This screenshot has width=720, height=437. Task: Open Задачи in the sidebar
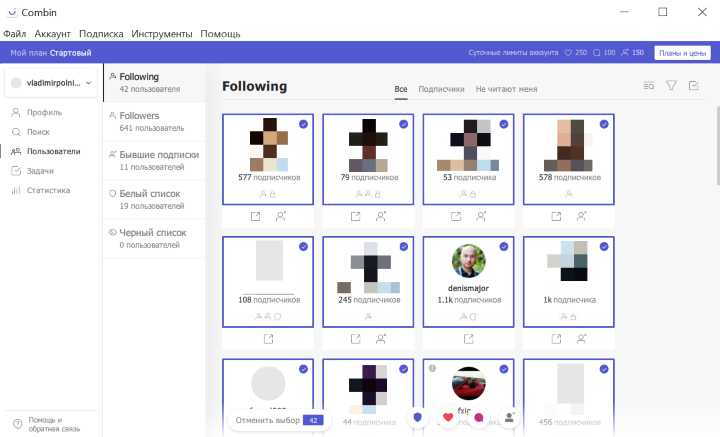point(40,171)
